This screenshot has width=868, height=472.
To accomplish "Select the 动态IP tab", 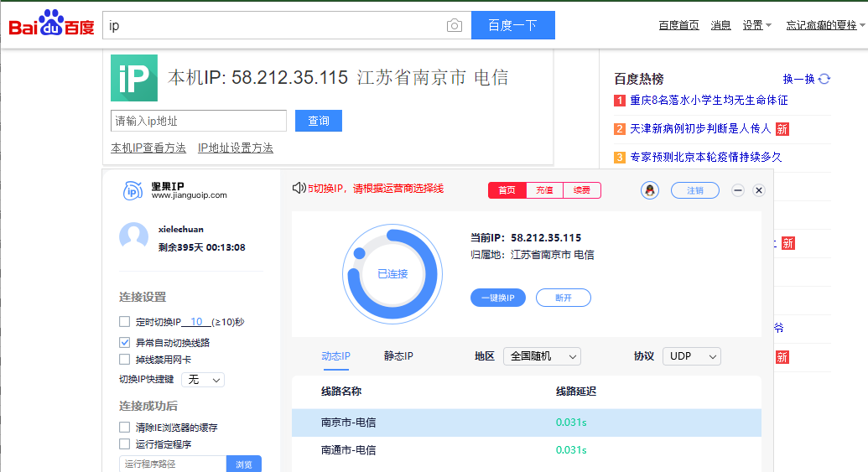I will [x=335, y=356].
